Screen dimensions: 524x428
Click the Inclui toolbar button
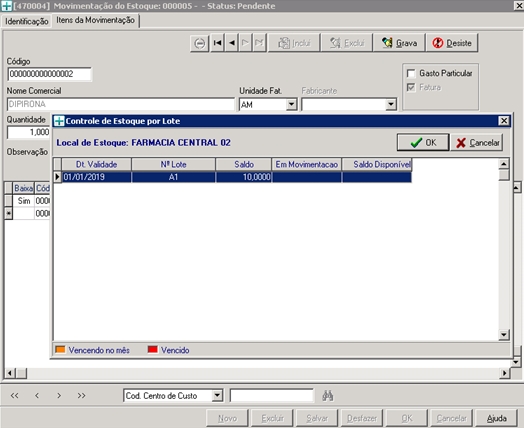click(x=294, y=43)
